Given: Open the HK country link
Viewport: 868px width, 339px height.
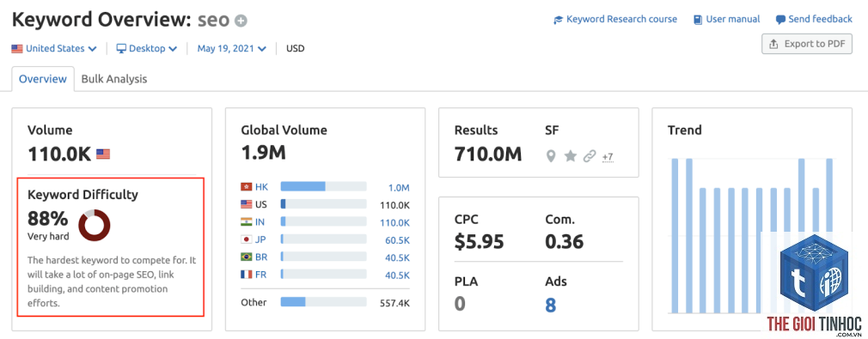Looking at the screenshot, I should [261, 187].
